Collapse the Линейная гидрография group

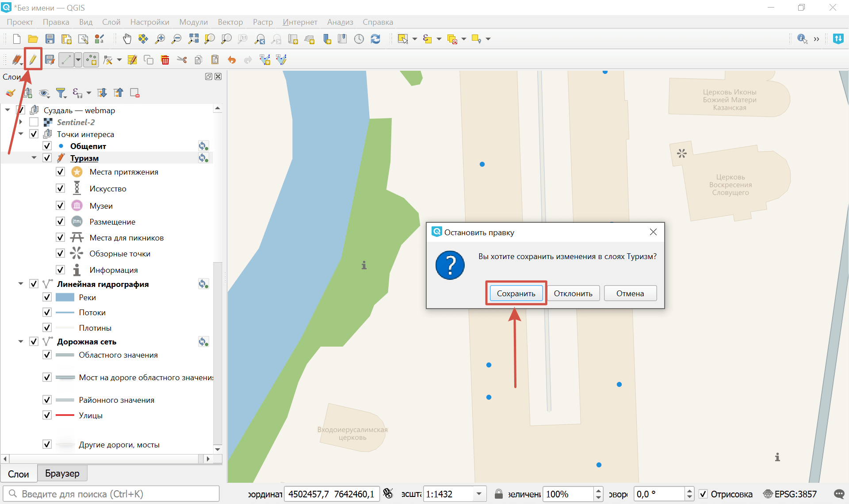[x=20, y=284]
